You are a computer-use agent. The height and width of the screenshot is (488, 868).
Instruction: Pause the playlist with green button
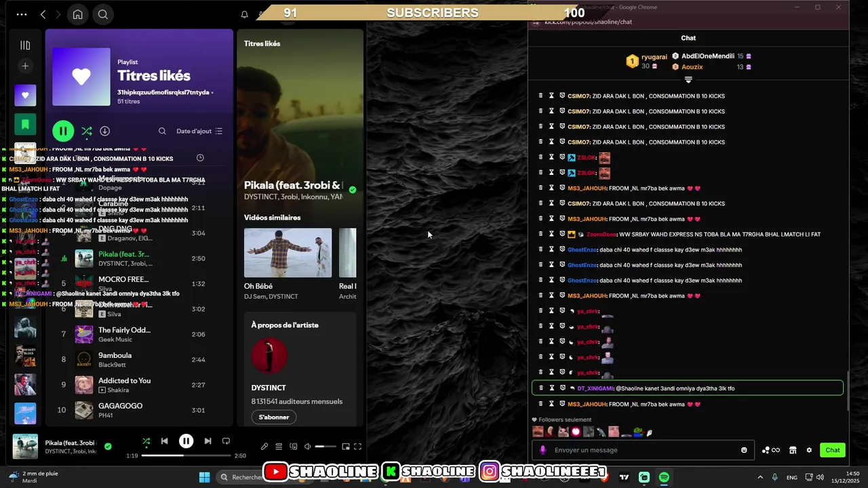63,131
